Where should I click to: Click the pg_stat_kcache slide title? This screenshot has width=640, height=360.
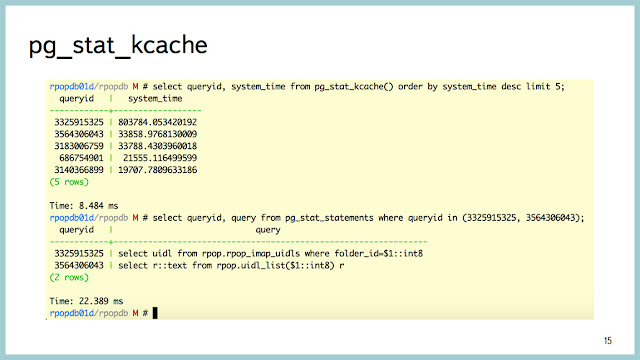point(118,46)
